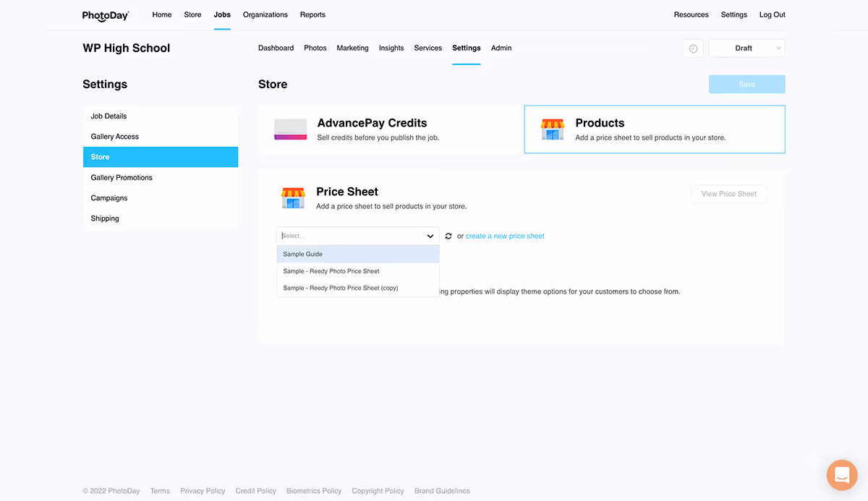Open Campaigns settings
Viewport: 868px width, 501px height.
click(x=161, y=198)
